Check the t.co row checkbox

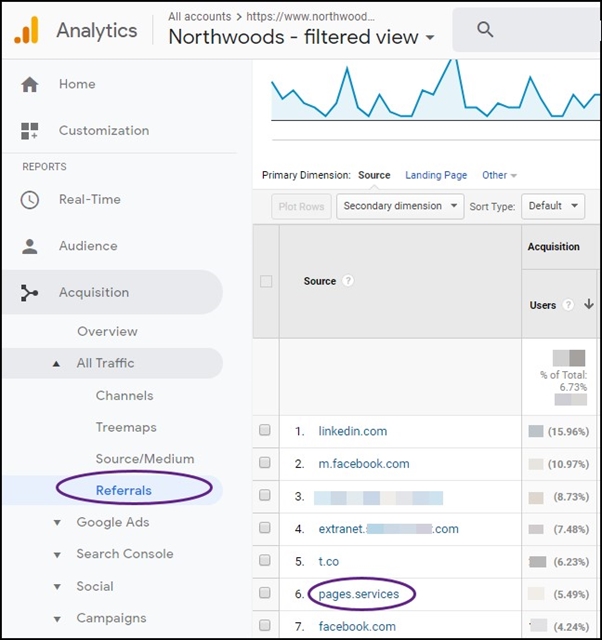tap(265, 560)
